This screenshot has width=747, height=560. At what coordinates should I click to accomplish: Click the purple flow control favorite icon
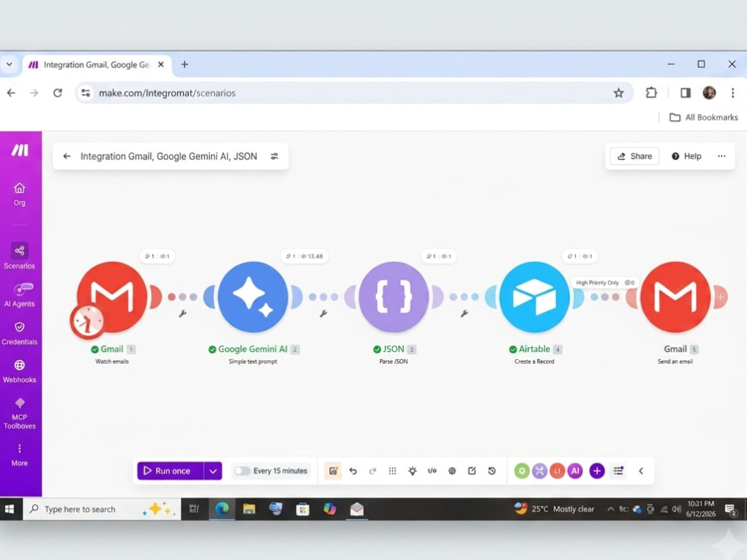539,471
